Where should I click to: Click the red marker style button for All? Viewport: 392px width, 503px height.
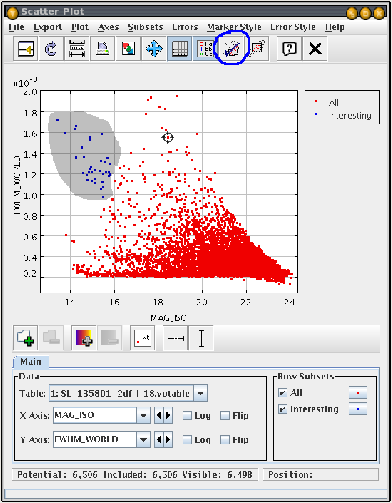coord(358,393)
